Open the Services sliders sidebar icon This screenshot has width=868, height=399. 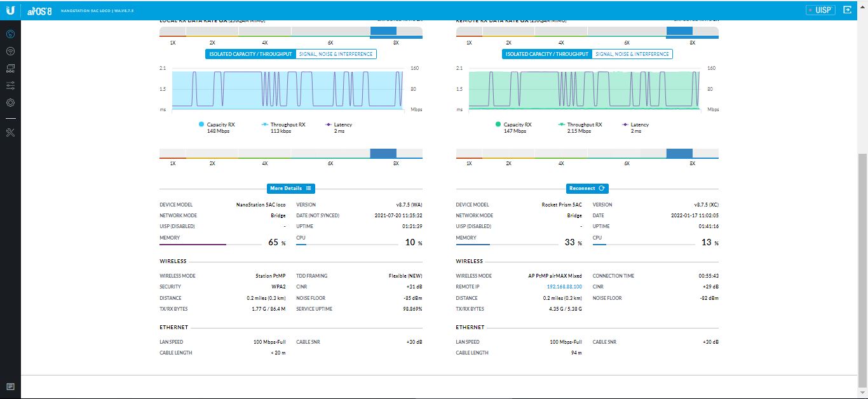pyautogui.click(x=10, y=85)
